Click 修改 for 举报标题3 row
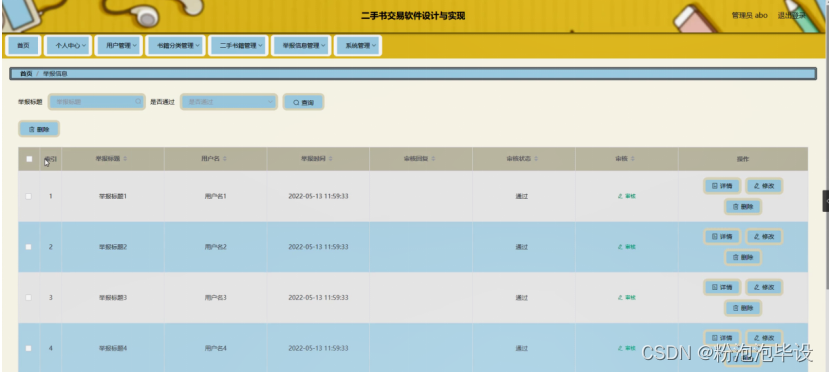The width and height of the screenshot is (829, 372). 764,287
